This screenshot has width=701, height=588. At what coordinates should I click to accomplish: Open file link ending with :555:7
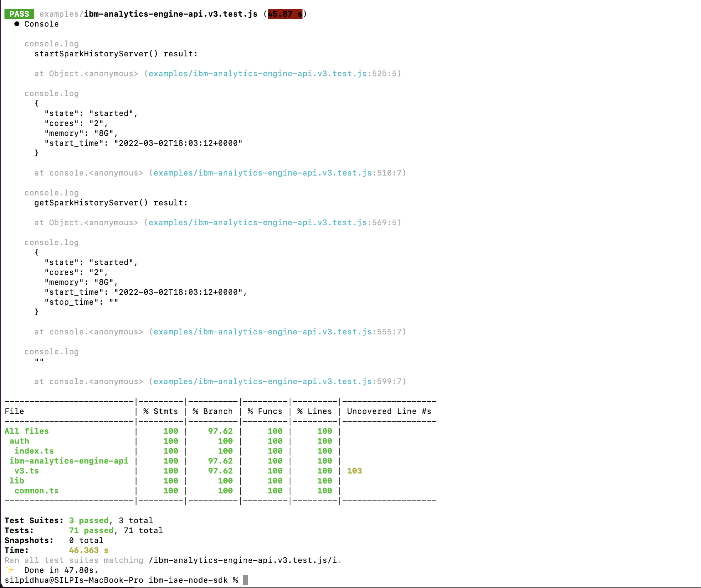(x=277, y=332)
